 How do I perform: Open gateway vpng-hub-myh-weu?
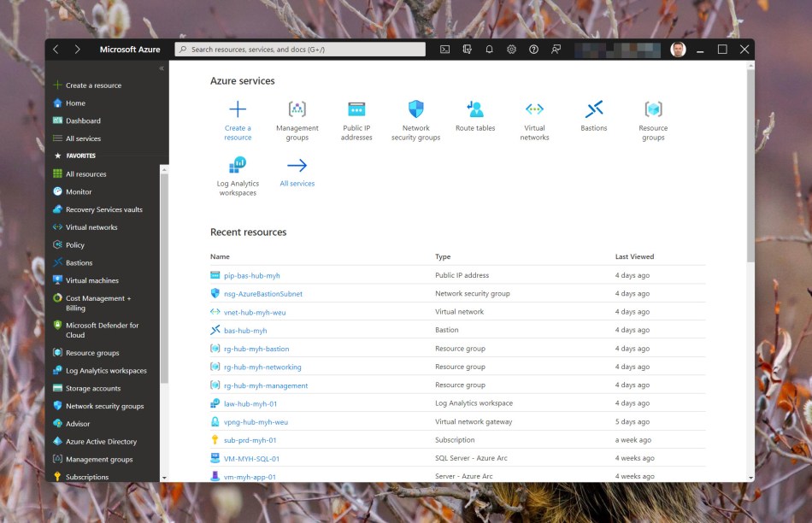(x=256, y=421)
